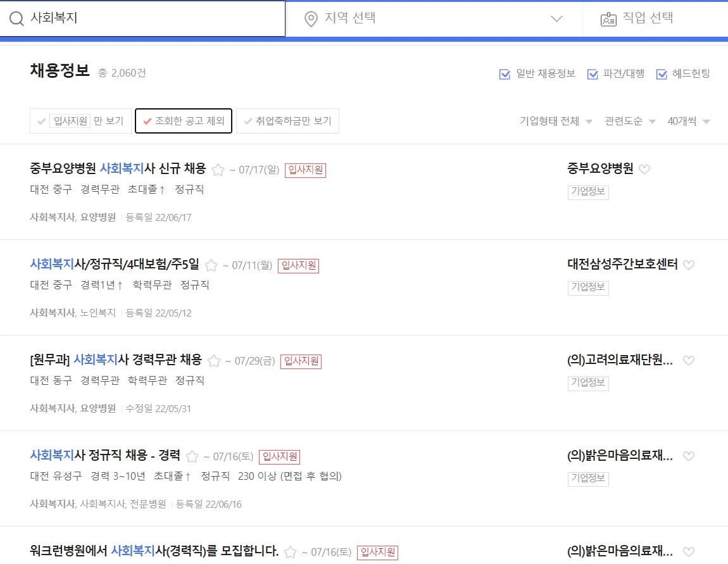Click 230 이상 (면접 후 협의) salary text

[290, 476]
